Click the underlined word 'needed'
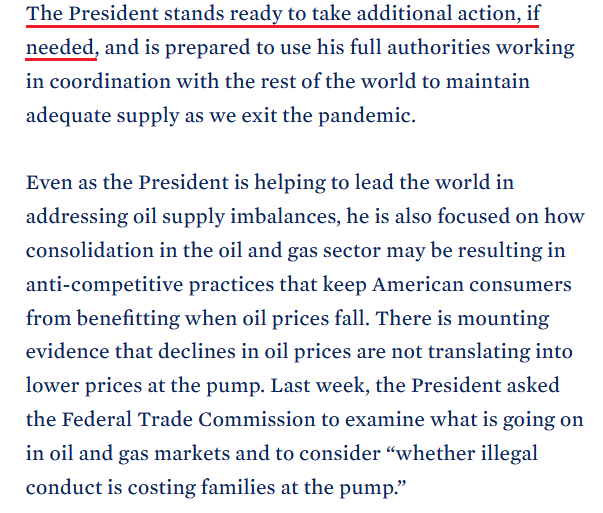603x513 pixels. click(60, 48)
